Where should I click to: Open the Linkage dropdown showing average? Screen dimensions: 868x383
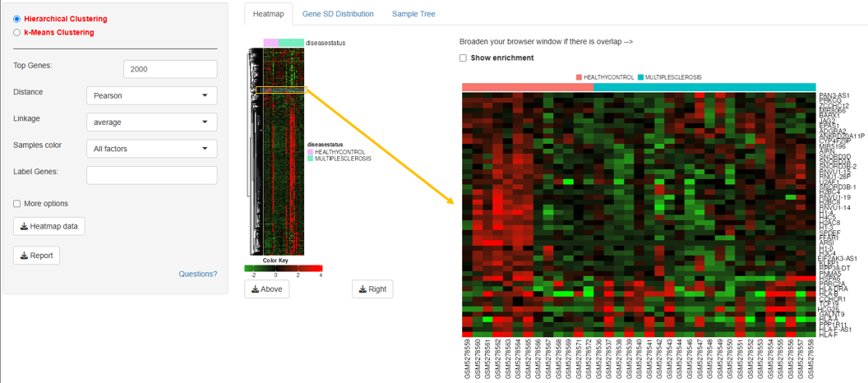point(152,122)
